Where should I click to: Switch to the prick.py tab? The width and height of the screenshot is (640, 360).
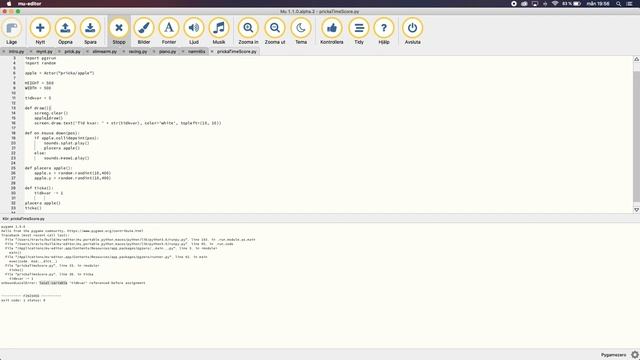pyautogui.click(x=72, y=52)
